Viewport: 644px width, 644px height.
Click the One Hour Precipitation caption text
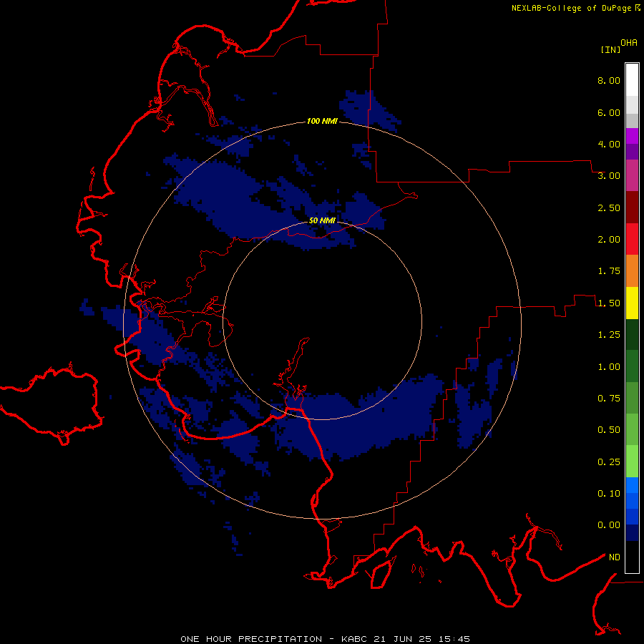[x=326, y=639]
